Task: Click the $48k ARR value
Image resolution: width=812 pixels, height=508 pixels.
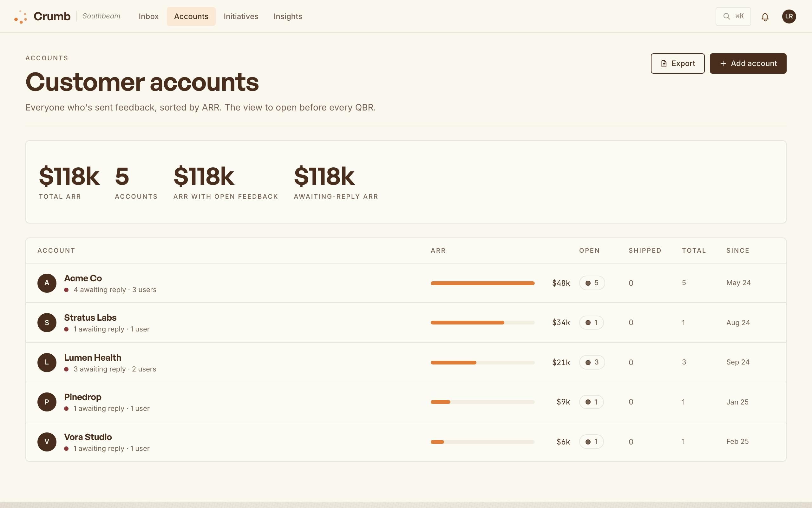Action: pos(561,283)
